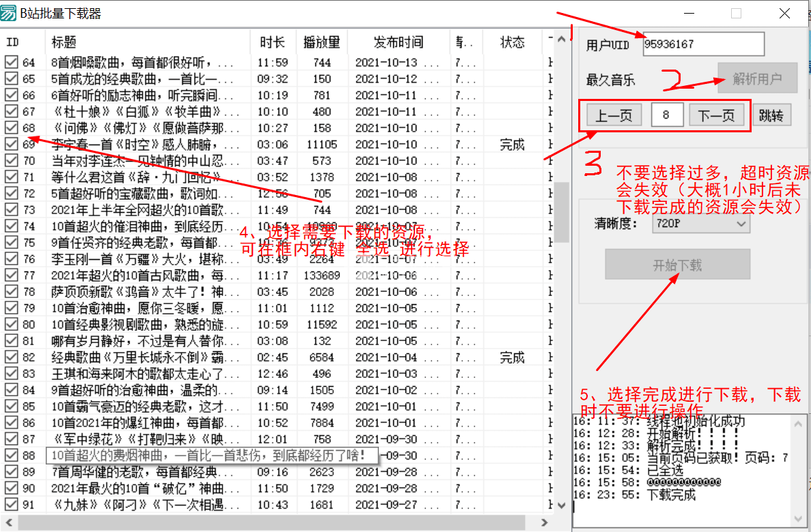811x532 pixels.
Task: Sort by the 标题 column header
Action: tap(148, 42)
